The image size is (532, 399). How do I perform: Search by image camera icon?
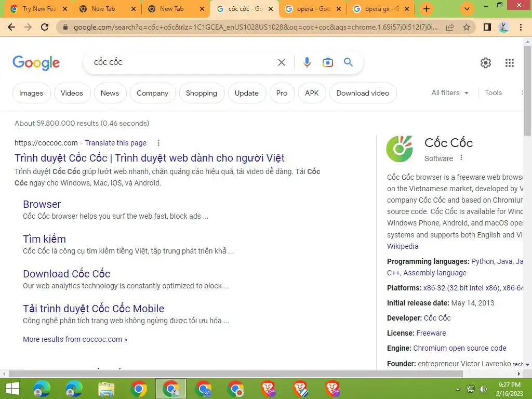tap(327, 62)
